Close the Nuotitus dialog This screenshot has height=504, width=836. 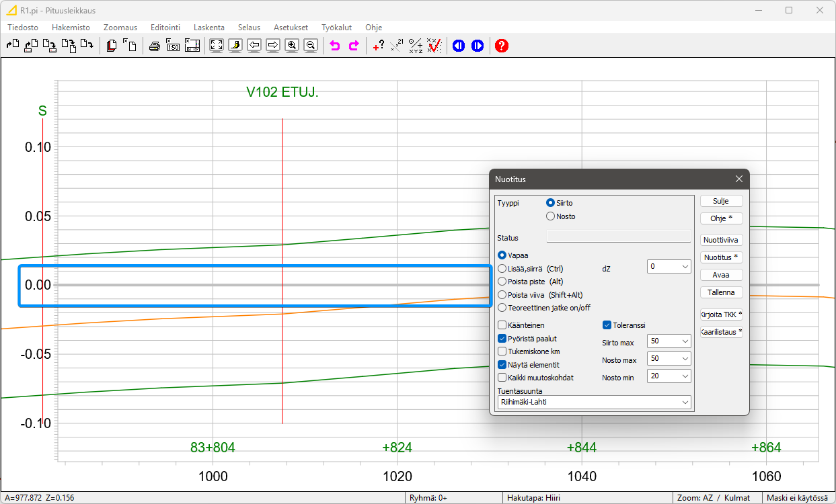[x=738, y=179]
